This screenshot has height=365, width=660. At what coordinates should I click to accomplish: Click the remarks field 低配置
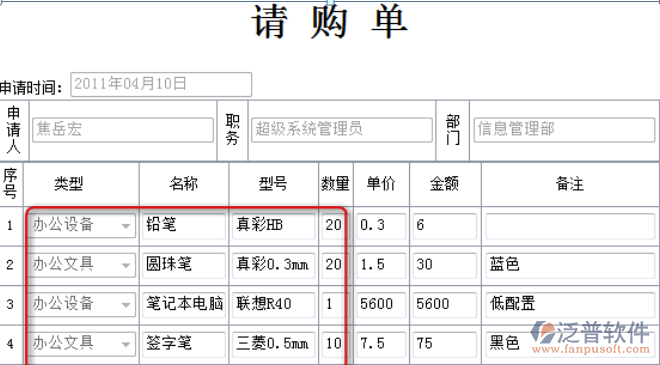[570, 304]
